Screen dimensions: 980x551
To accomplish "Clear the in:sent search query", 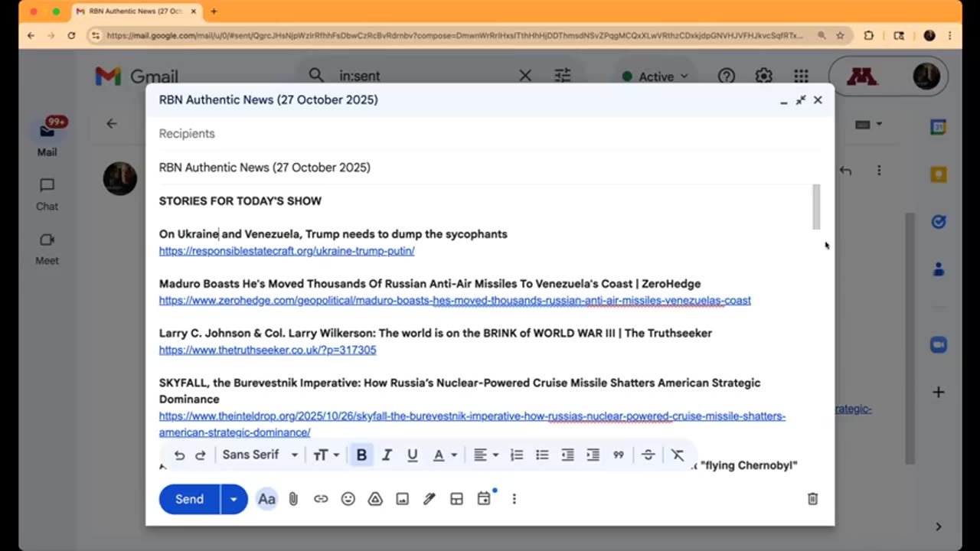I will [525, 76].
